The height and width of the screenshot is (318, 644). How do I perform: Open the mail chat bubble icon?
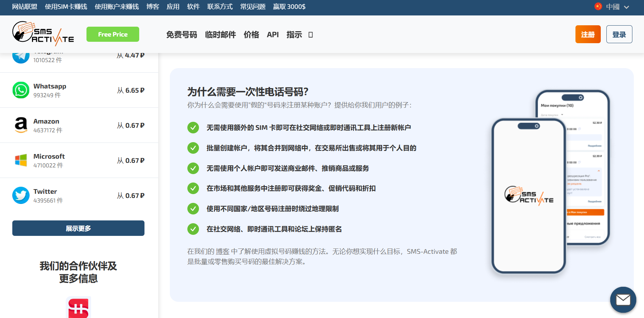click(x=623, y=300)
